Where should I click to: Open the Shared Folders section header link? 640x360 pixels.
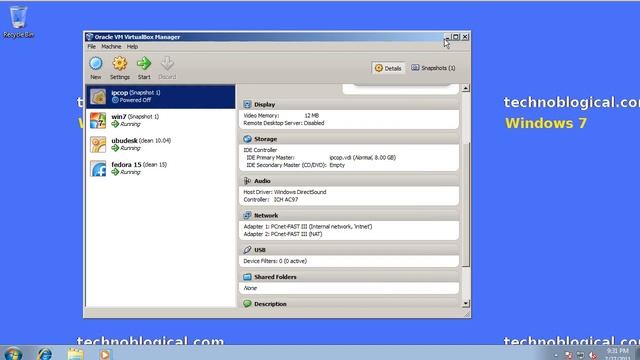tap(275, 277)
